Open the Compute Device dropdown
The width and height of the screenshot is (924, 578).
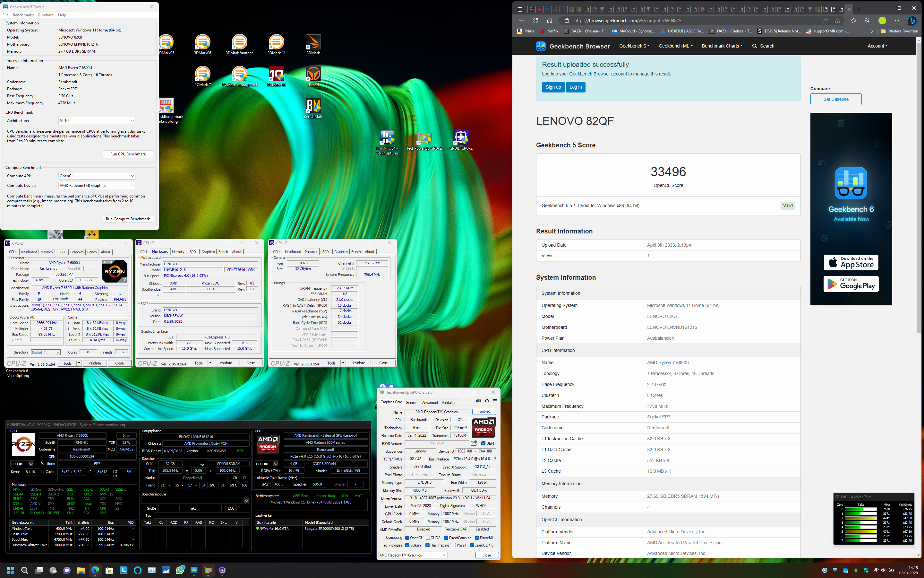(x=97, y=185)
